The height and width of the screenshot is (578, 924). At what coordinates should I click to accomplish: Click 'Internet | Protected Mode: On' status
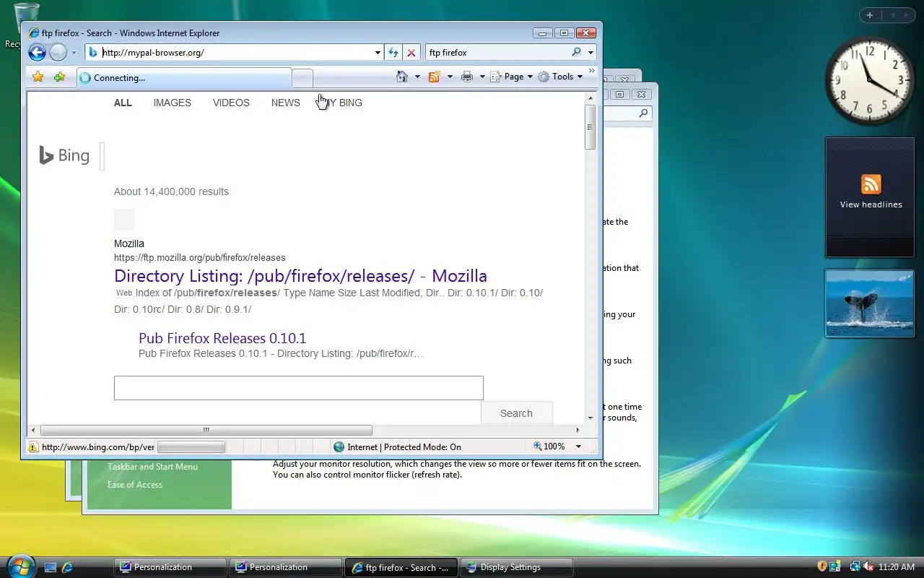click(396, 447)
